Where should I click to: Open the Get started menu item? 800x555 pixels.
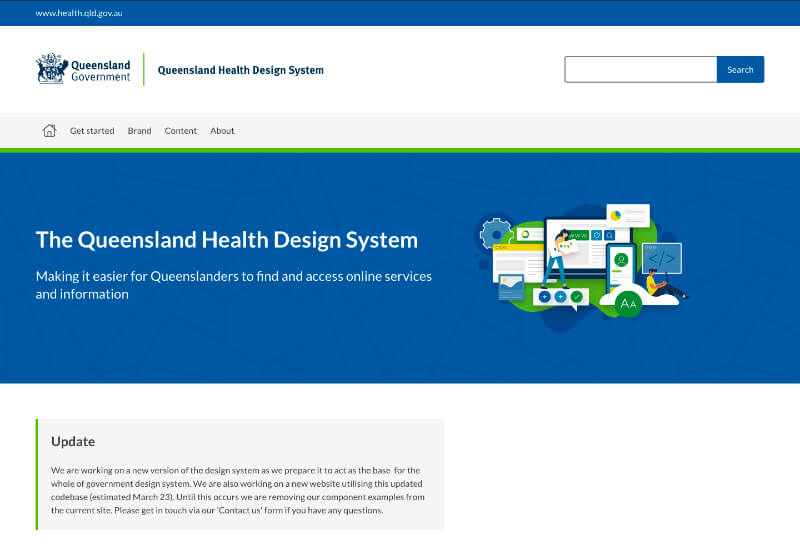pyautogui.click(x=92, y=131)
